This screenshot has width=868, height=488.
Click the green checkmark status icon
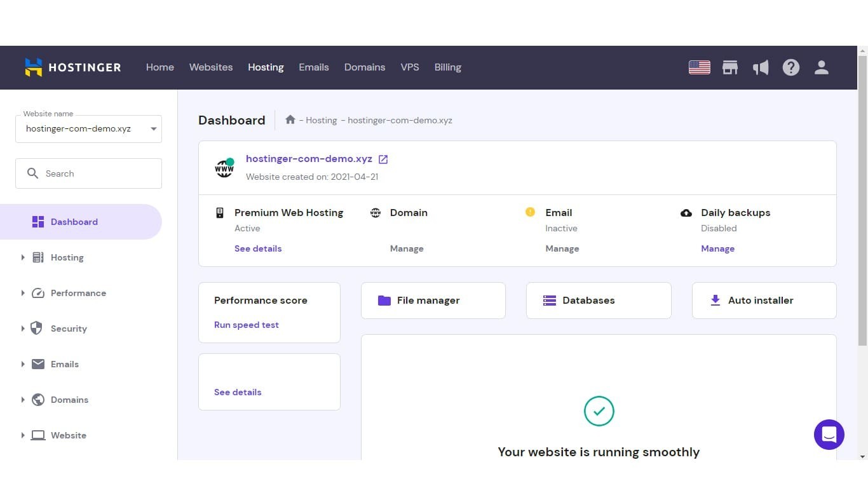click(599, 411)
